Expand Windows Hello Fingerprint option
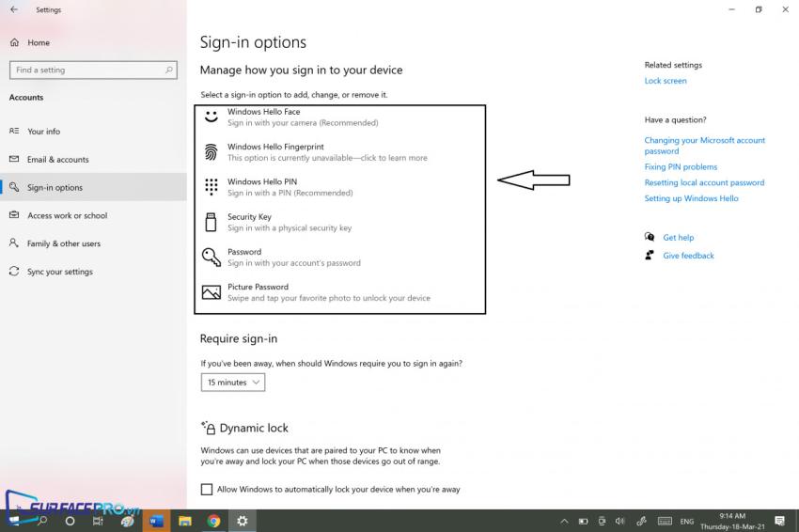This screenshot has height=532, width=799. tap(340, 152)
